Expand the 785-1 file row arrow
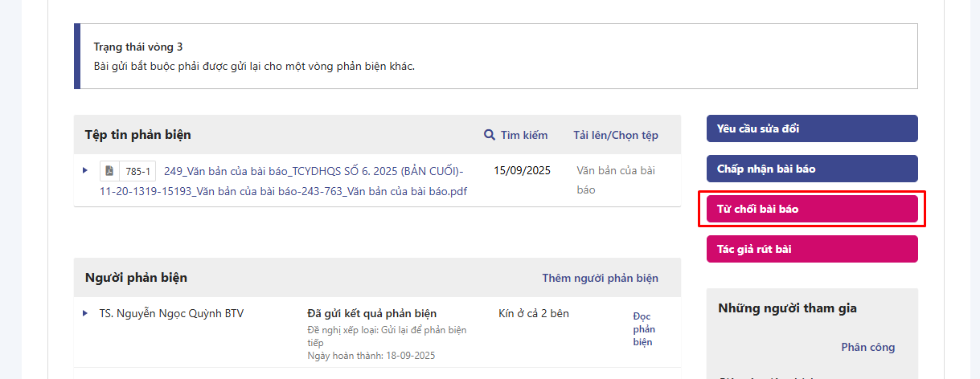Viewport: 980px width, 379px height. (85, 170)
